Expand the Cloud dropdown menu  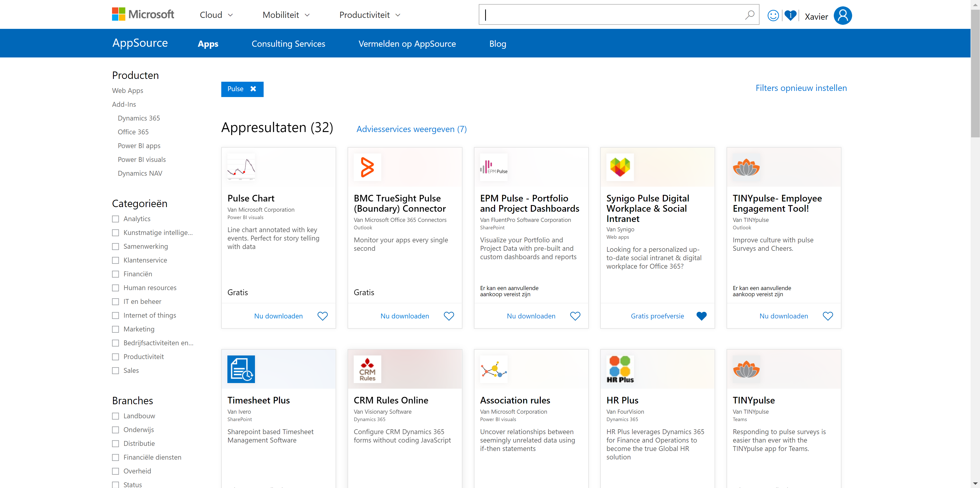[x=216, y=15]
